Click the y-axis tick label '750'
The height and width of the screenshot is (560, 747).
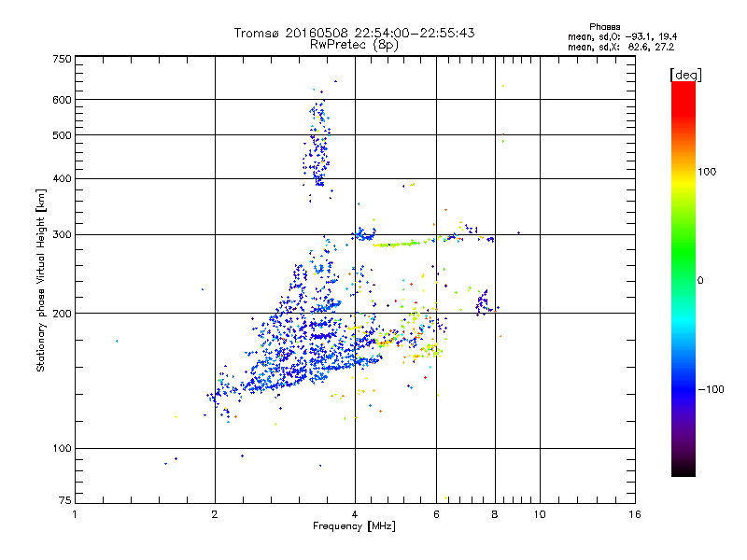tap(62, 59)
